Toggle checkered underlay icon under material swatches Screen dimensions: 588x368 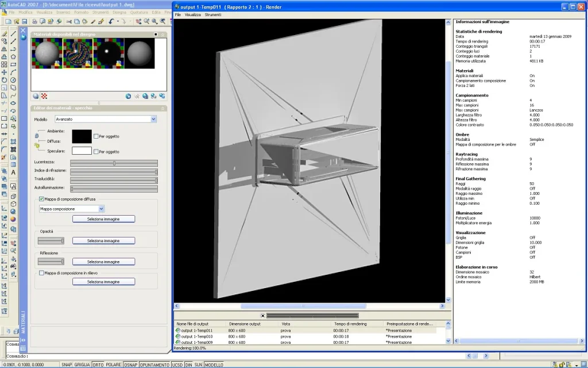point(44,96)
